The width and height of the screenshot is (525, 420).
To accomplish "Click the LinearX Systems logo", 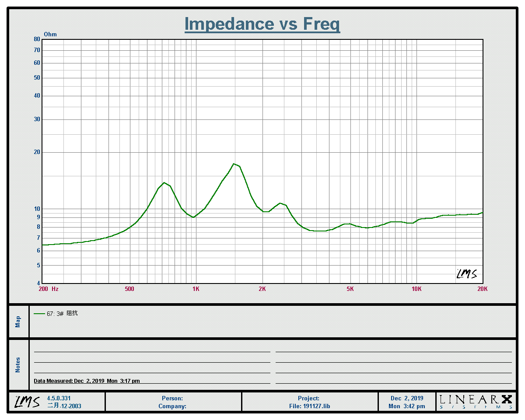I will [x=476, y=401].
